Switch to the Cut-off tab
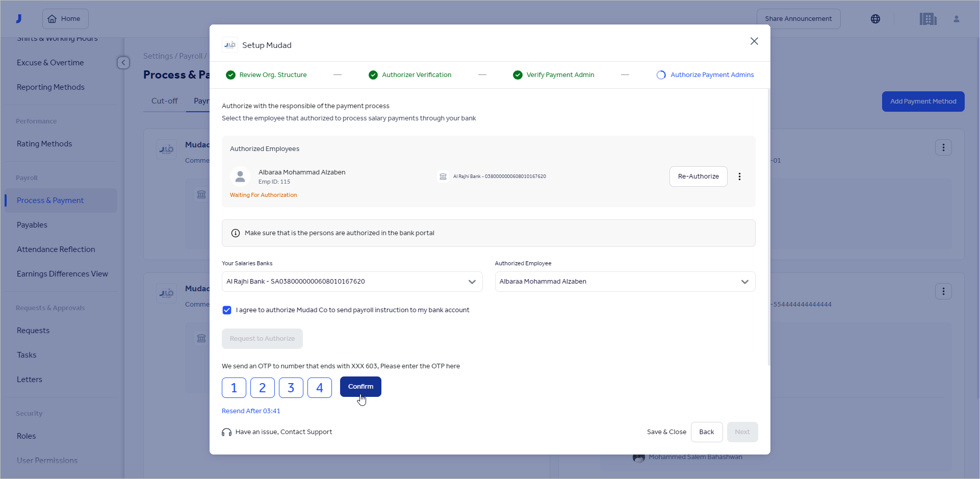 [x=164, y=100]
